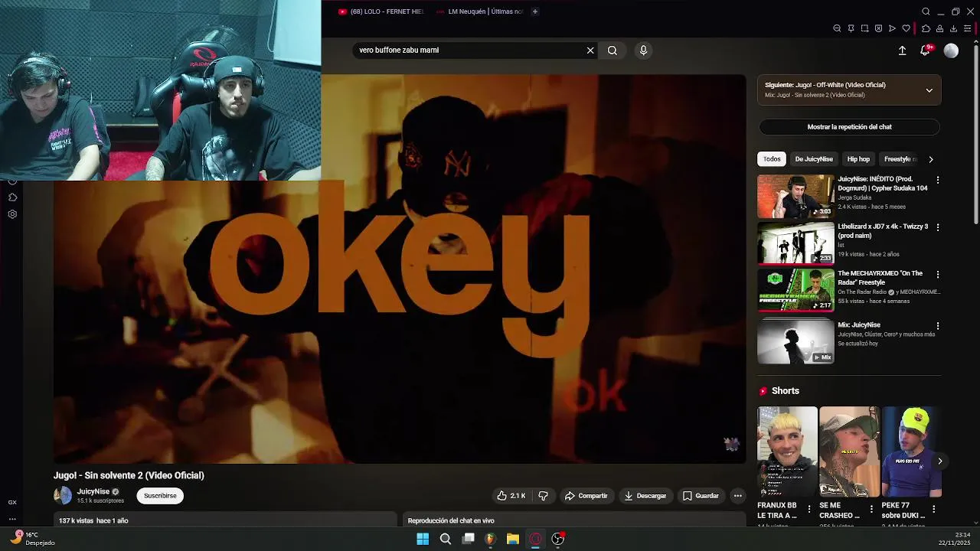The image size is (980, 551).
Task: Click Mostrar la repetición del chat
Action: click(x=849, y=127)
